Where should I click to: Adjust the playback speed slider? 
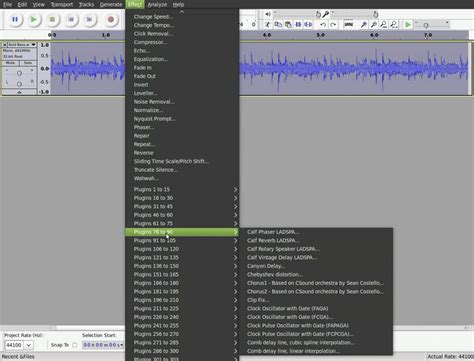[x=432, y=25]
